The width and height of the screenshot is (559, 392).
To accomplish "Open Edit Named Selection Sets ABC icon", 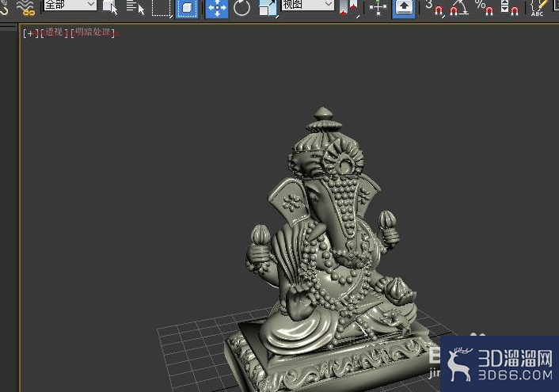I will (x=539, y=8).
